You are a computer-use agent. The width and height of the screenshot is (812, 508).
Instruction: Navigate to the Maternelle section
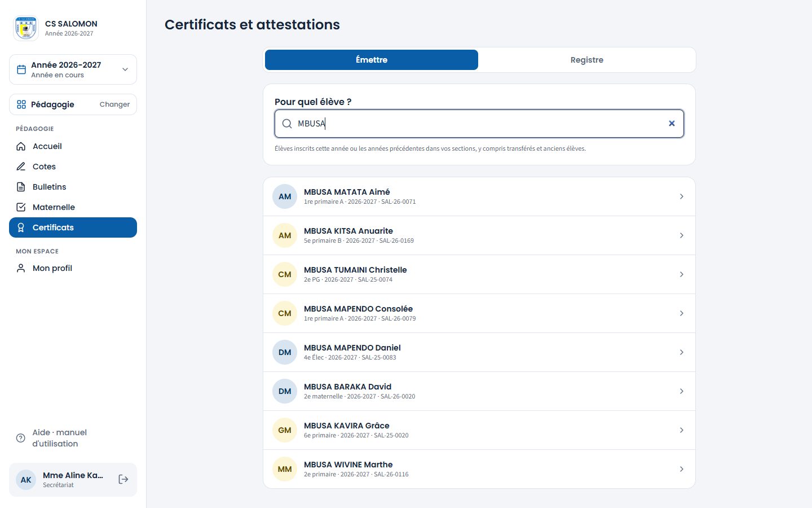[73, 207]
